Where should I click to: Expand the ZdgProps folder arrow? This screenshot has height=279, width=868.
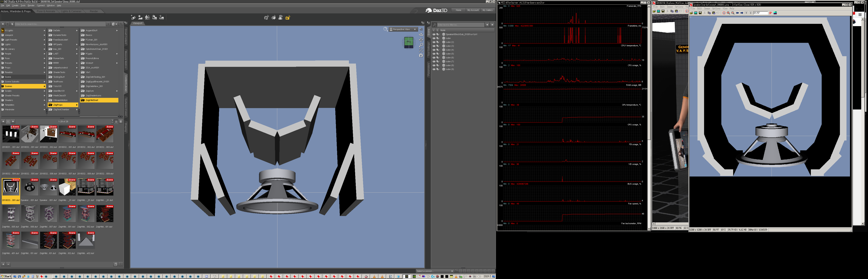pyautogui.click(x=77, y=105)
